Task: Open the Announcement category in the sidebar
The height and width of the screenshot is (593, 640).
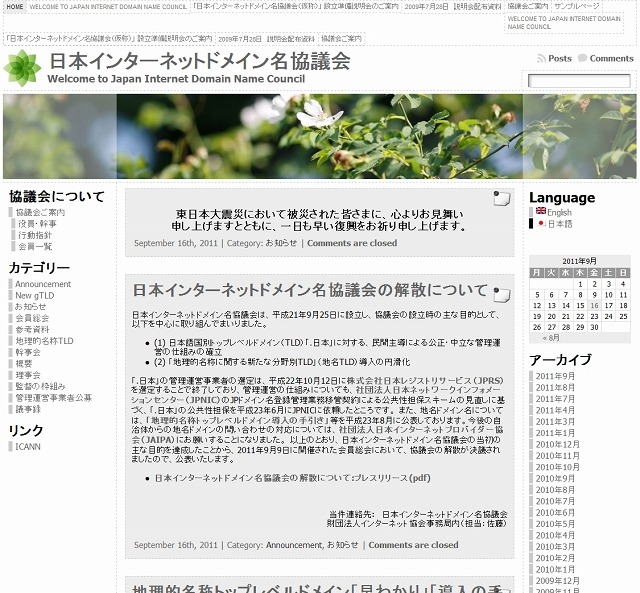Action: click(43, 284)
